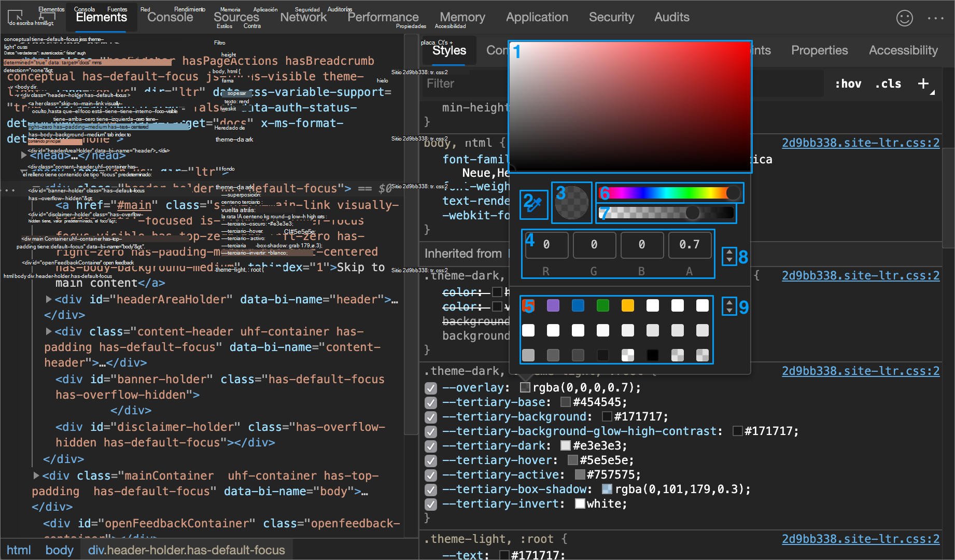The height and width of the screenshot is (560, 955).
Task: Open the Send feedback smiley icon
Action: pyautogui.click(x=904, y=18)
